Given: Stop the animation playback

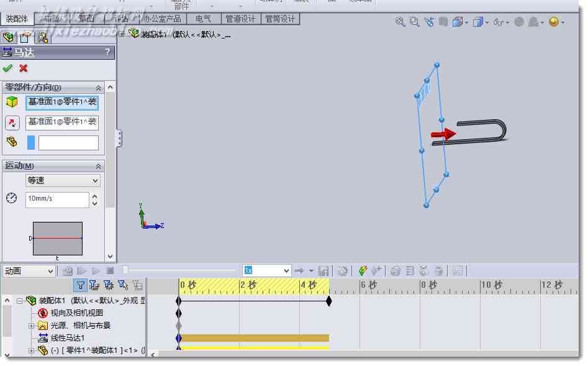Looking at the screenshot, I should 111,271.
